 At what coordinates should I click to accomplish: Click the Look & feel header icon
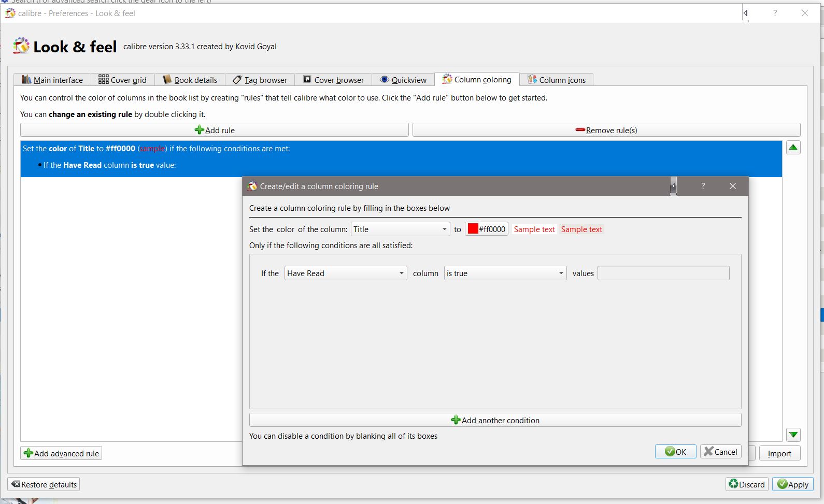21,46
